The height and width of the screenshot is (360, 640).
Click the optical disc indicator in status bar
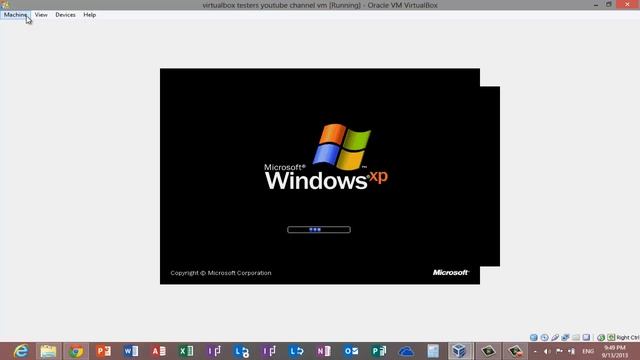(x=544, y=338)
